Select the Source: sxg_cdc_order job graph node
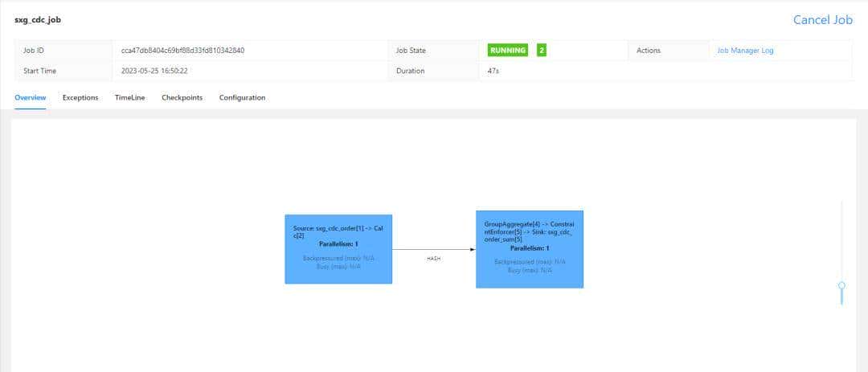The width and height of the screenshot is (868, 372). click(338, 249)
